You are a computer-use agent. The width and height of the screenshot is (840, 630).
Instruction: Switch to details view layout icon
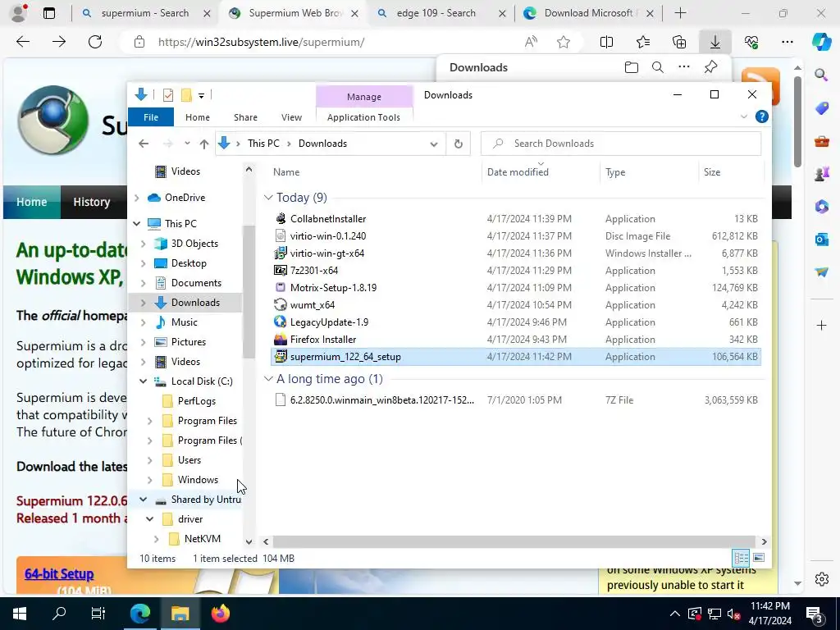click(742, 558)
